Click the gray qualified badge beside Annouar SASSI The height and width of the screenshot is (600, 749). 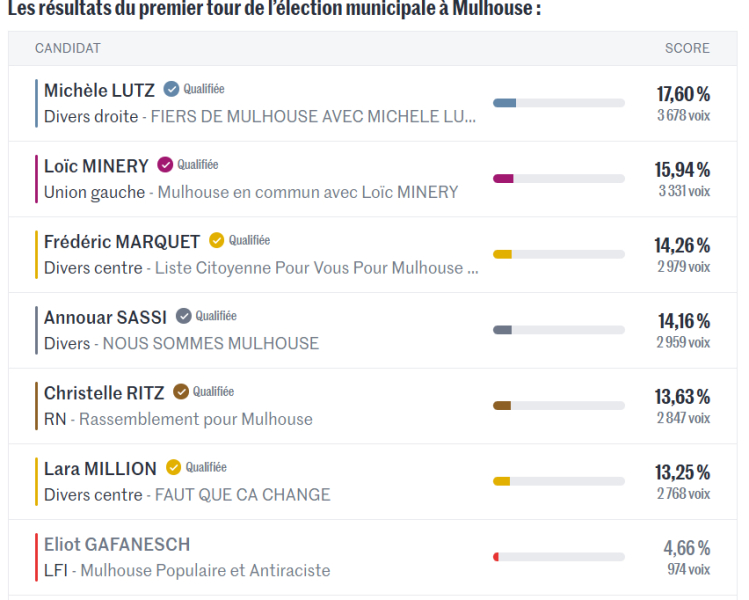[183, 316]
